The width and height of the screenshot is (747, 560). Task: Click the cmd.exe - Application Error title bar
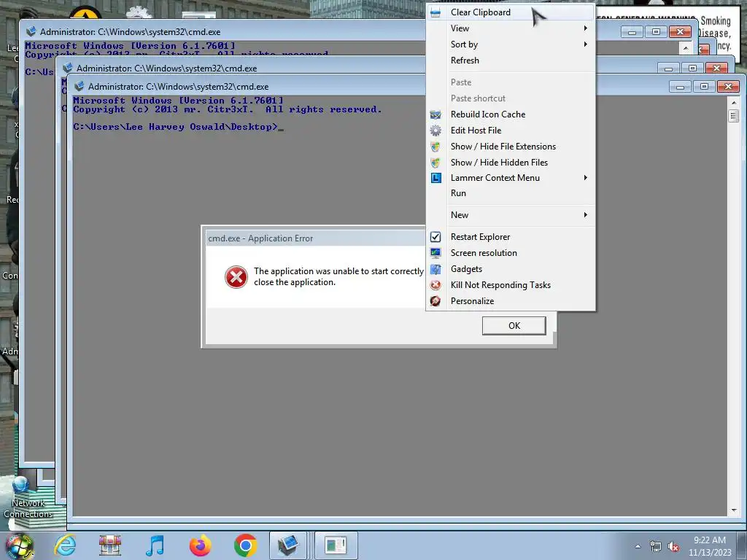pyautogui.click(x=316, y=238)
